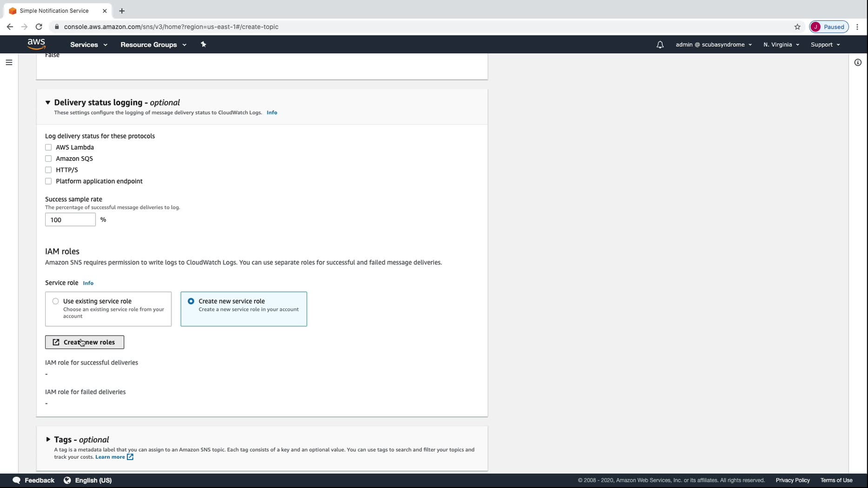Image resolution: width=868 pixels, height=488 pixels.
Task: Open the N. Virginia region selector
Action: coord(781,45)
